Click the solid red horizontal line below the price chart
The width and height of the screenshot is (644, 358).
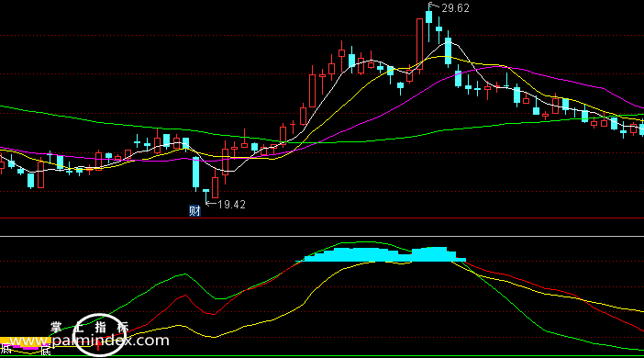pyautogui.click(x=322, y=218)
